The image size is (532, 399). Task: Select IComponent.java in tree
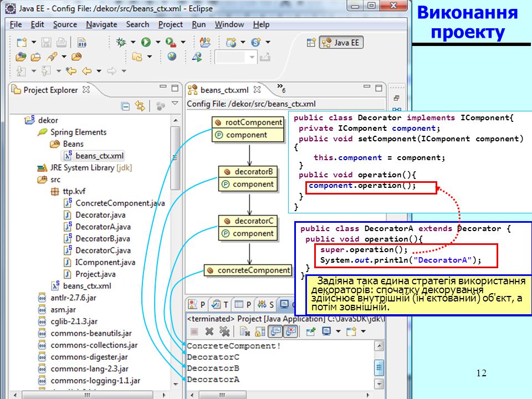click(x=105, y=262)
